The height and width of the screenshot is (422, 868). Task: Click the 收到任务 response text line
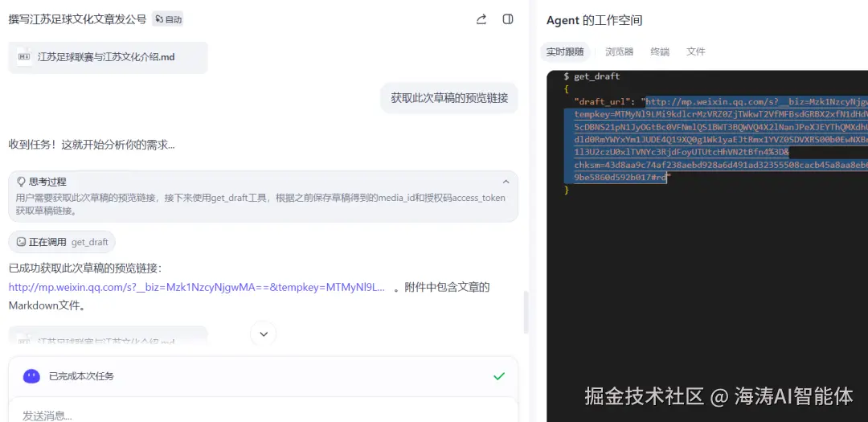tap(92, 145)
